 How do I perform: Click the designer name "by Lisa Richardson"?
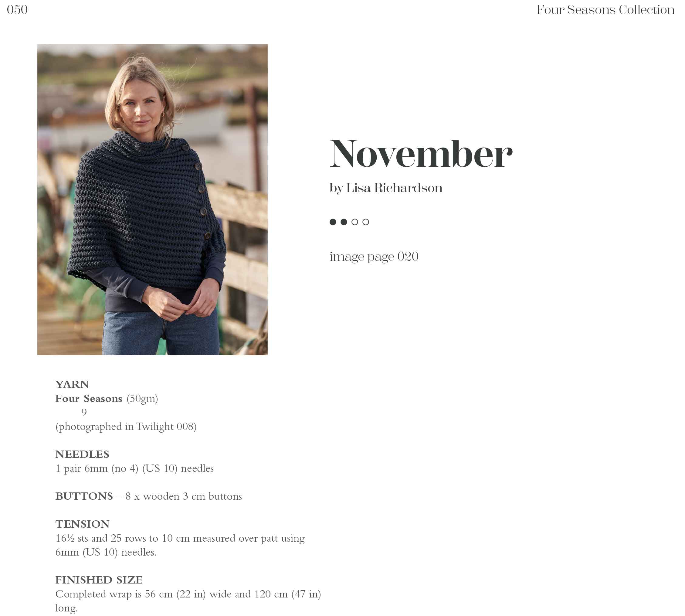pos(386,188)
